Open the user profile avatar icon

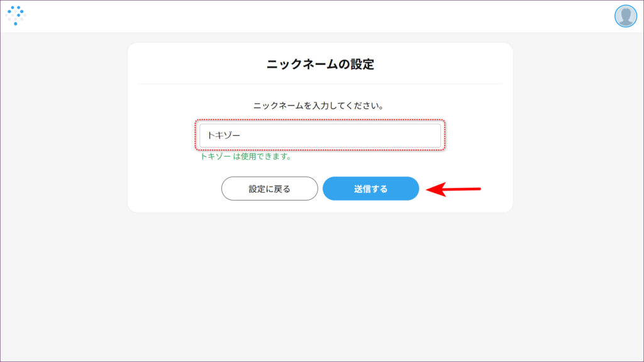coord(625,16)
